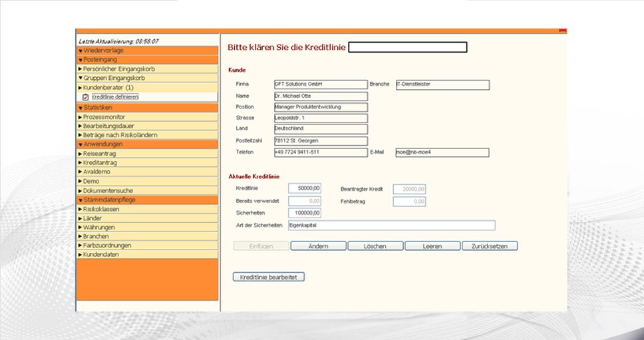Click the Postleitzahl input field
Screen dimensions: 644x340
321,141
